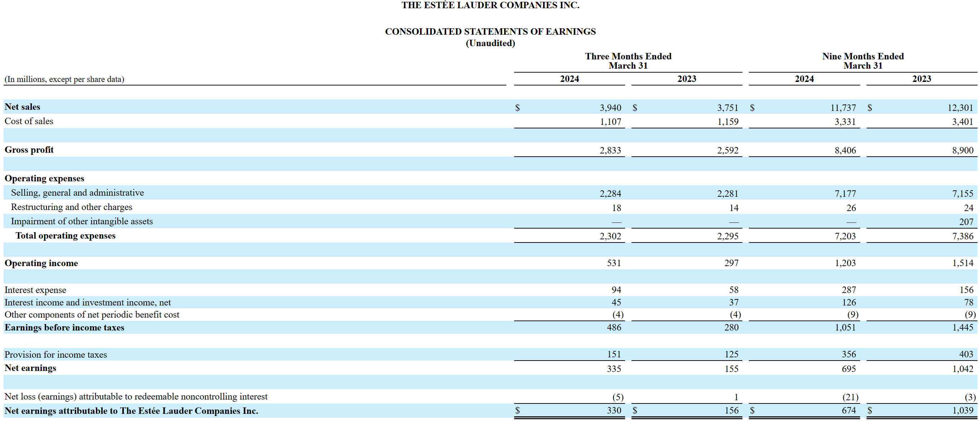Select Interest expense value 287
The image size is (980, 421).
point(849,290)
